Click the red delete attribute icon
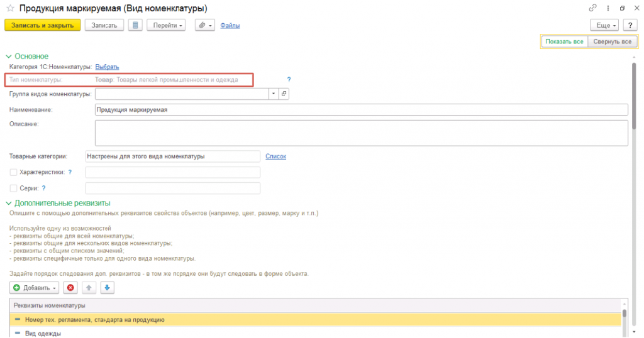Image resolution: width=644 pixels, height=338 pixels. pos(70,288)
